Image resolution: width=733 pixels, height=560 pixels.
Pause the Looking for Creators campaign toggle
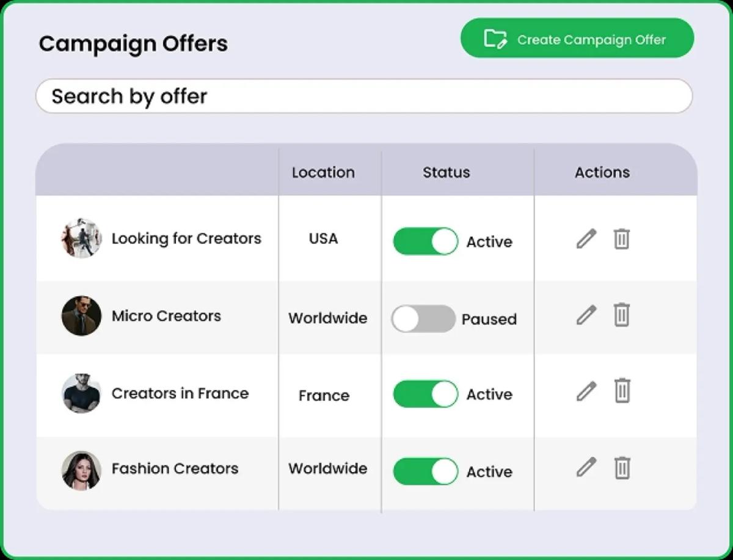tap(426, 241)
